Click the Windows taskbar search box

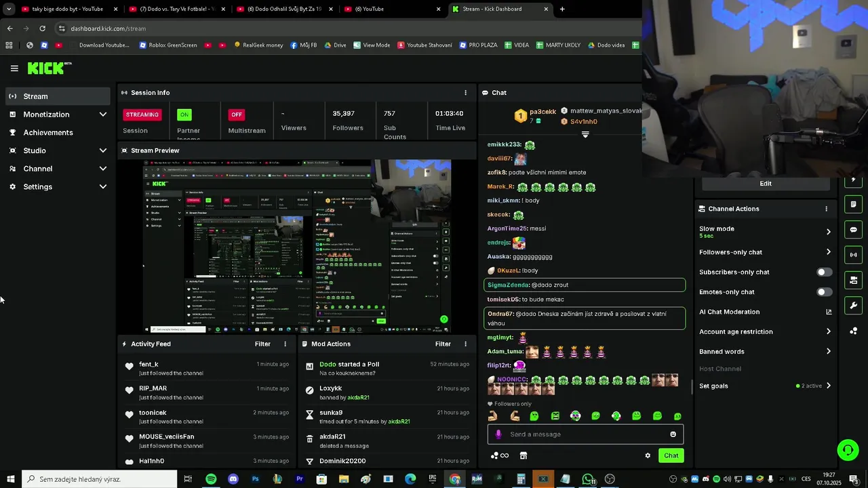tap(100, 479)
